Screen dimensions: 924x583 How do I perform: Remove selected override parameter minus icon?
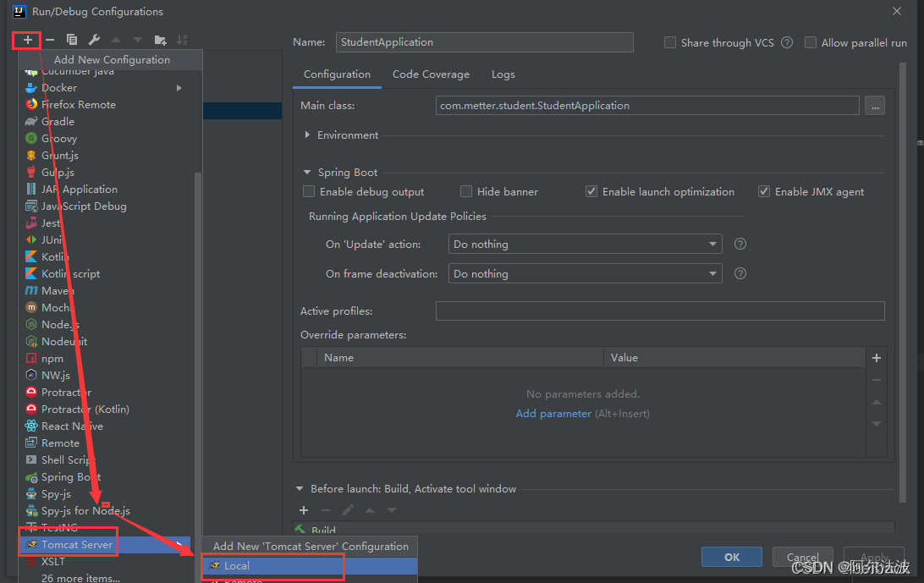[x=877, y=380]
